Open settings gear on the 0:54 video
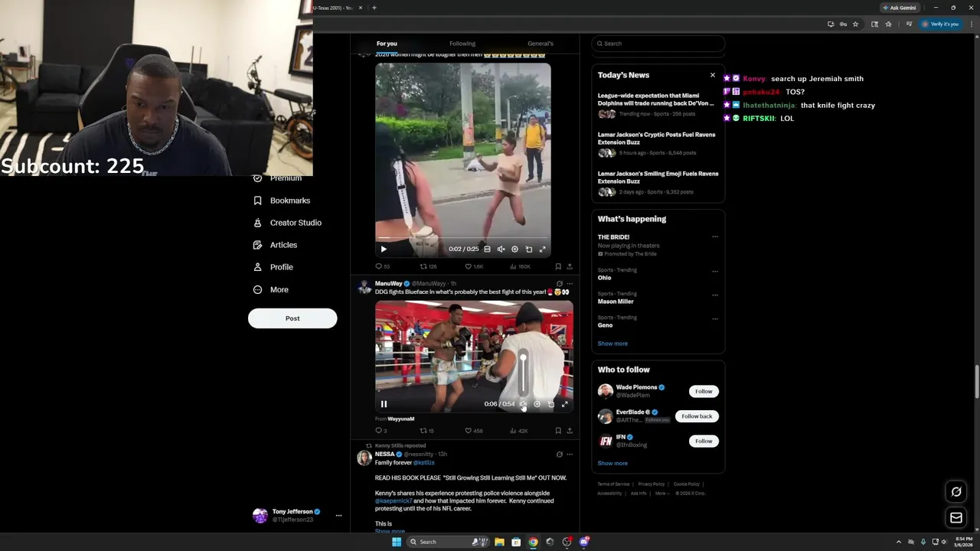980x551 pixels. pos(537,404)
